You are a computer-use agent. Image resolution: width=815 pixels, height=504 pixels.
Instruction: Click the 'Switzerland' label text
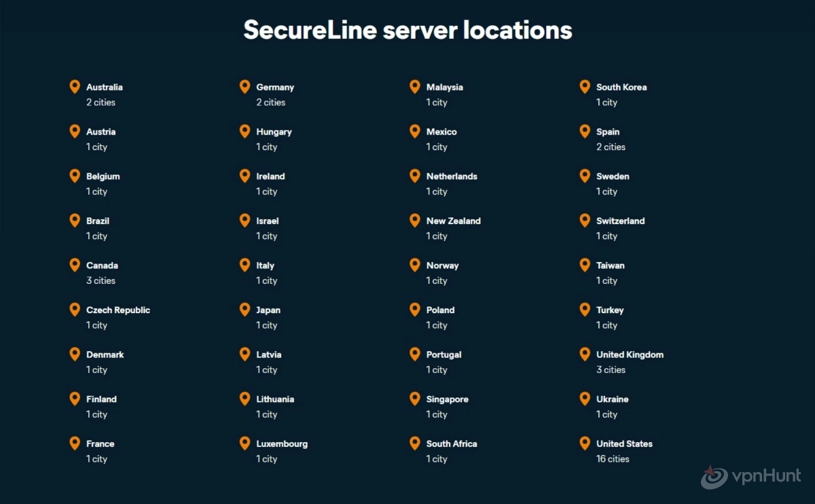click(x=620, y=221)
